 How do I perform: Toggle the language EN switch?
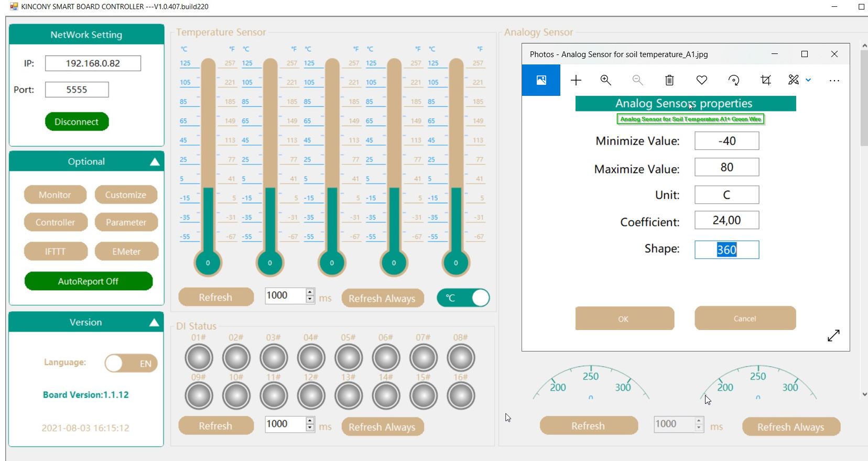tap(131, 363)
